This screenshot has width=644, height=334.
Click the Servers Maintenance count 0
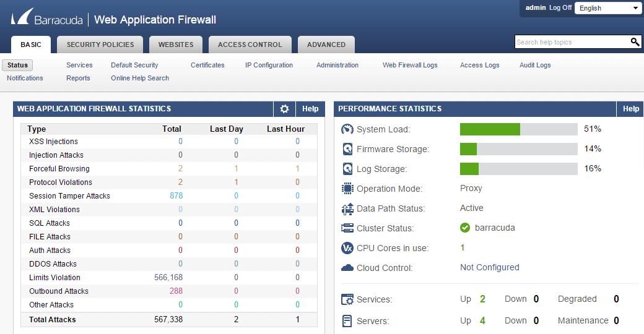617,320
